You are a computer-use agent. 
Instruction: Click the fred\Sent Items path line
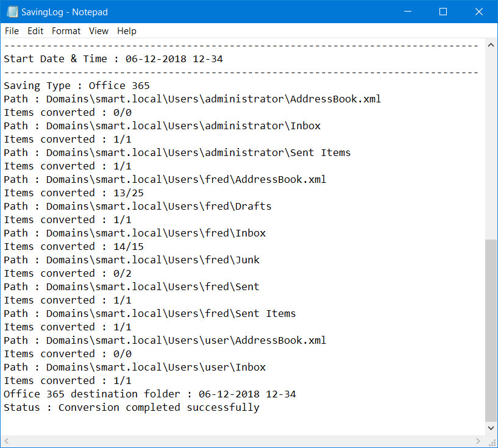click(150, 314)
